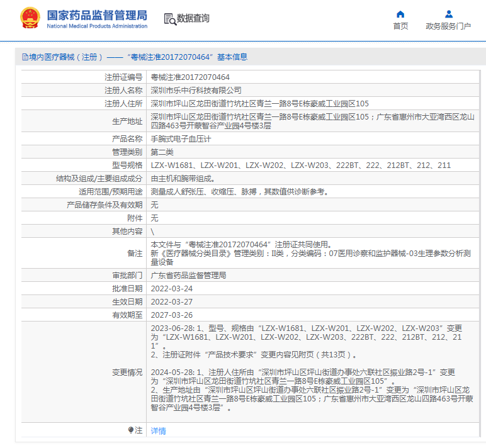This screenshot has width=486, height=448.
Task: Click the 型号规格 model list value
Action: click(x=301, y=165)
